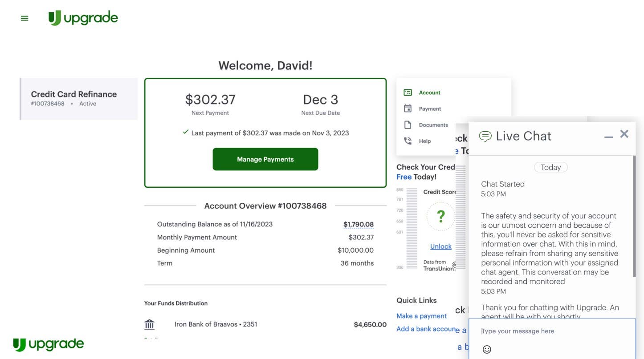Select the Documents menu item
The image size is (644, 359).
click(x=433, y=125)
